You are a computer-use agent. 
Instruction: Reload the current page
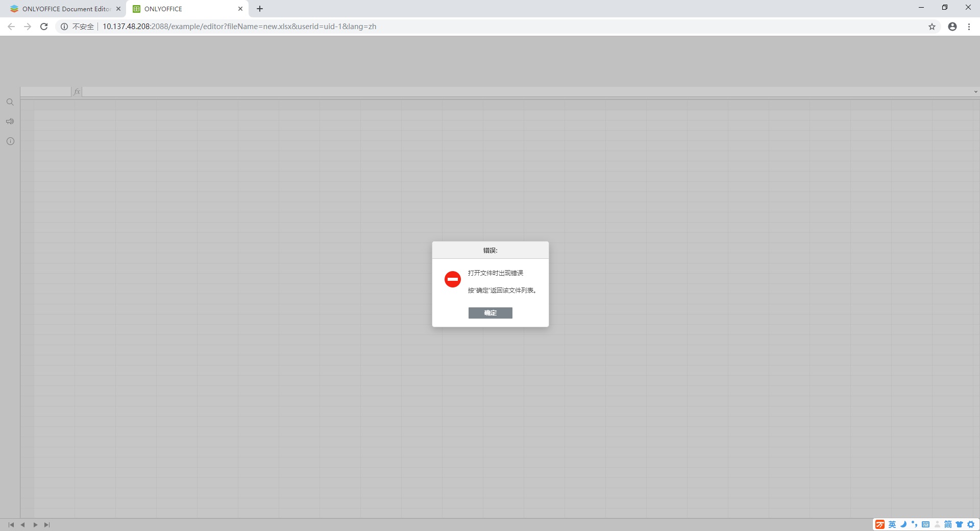tap(44, 27)
